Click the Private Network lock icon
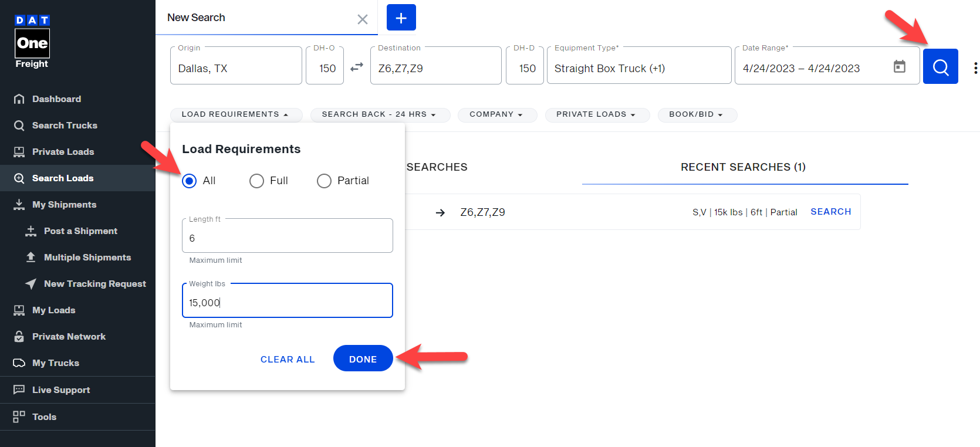The width and height of the screenshot is (980, 447). coord(19,336)
